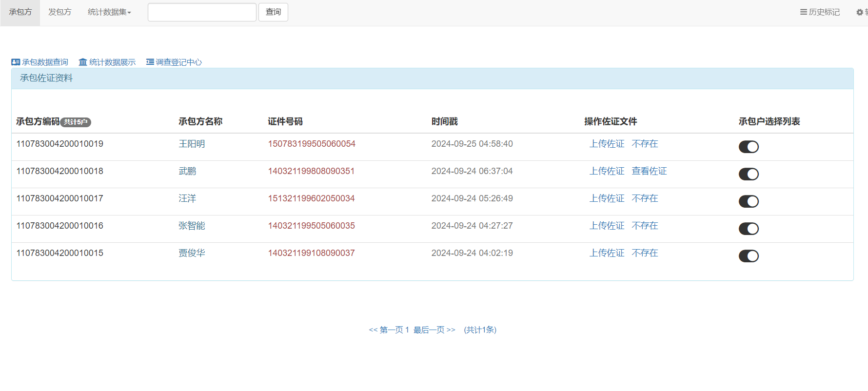Toggle the selection switch for 武鹏
The width and height of the screenshot is (868, 391).
749,174
